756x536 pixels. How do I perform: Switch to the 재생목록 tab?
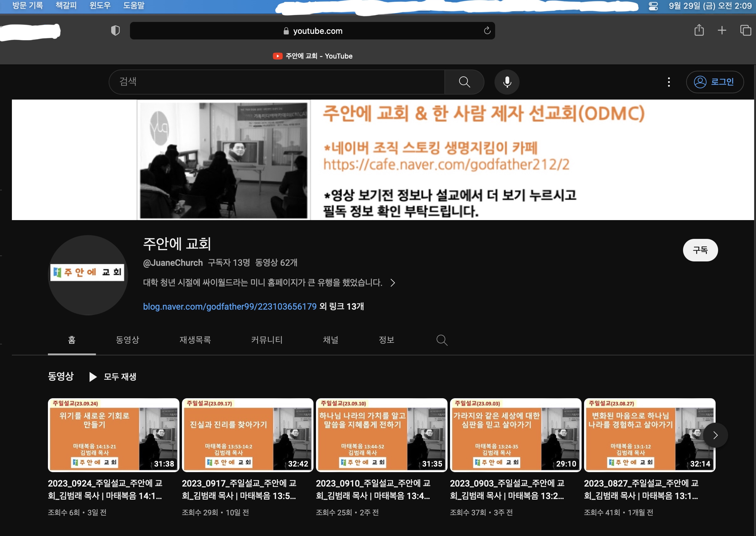[195, 340]
